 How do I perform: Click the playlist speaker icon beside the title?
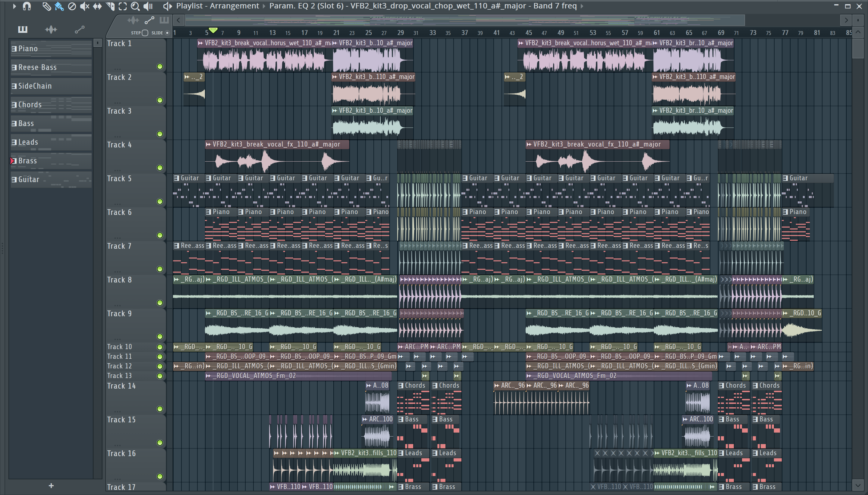167,6
